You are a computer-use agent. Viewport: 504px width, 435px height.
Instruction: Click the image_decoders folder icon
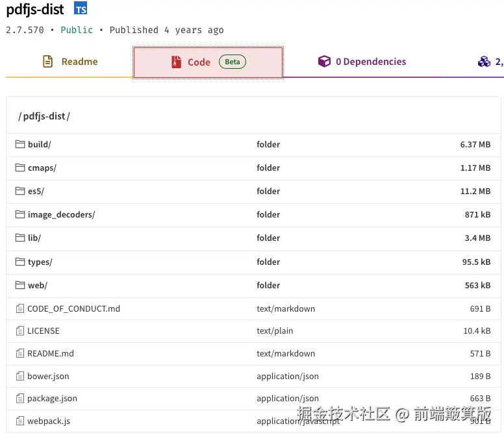(20, 214)
